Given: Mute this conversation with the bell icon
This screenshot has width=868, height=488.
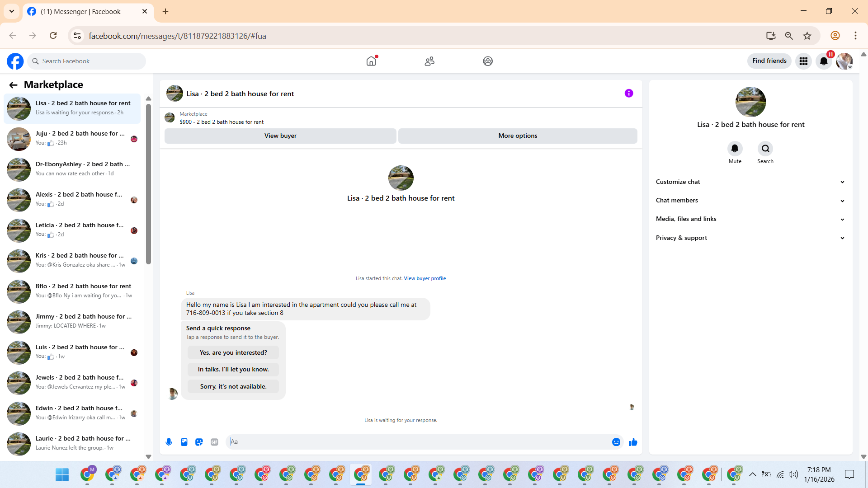Looking at the screenshot, I should pos(735,149).
